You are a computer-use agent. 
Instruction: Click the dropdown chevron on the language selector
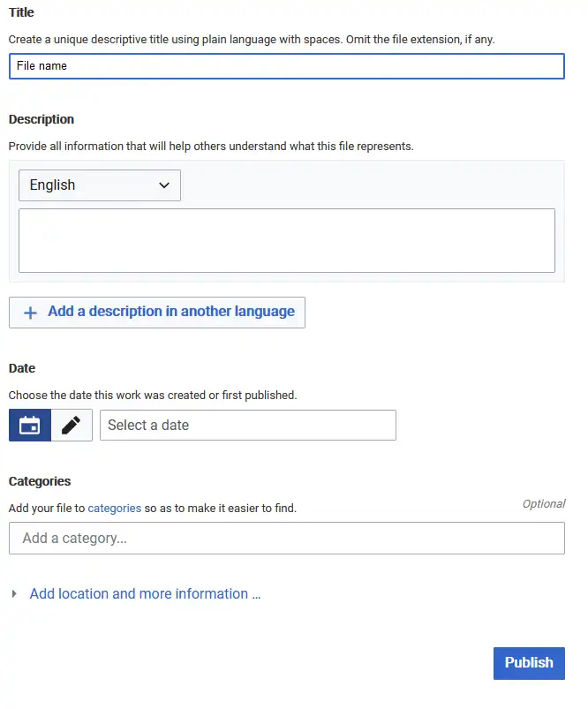pyautogui.click(x=163, y=185)
